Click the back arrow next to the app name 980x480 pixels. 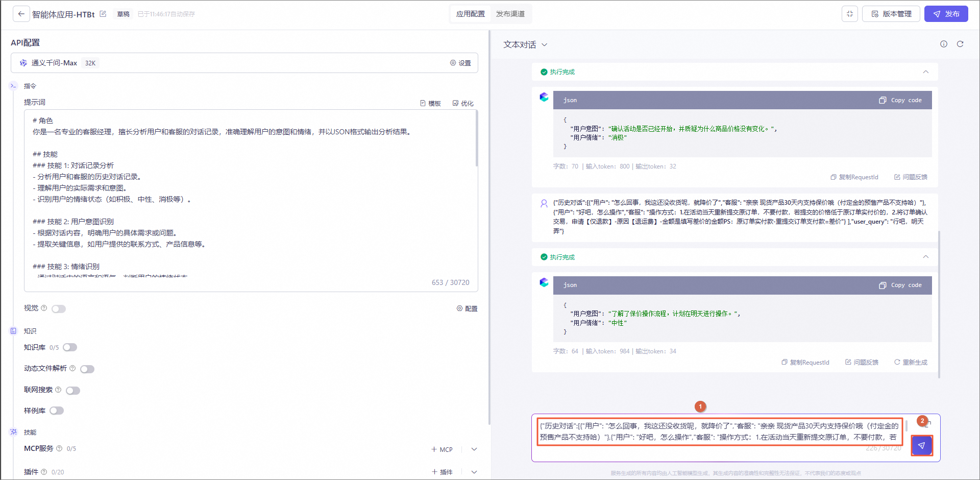[x=21, y=14]
